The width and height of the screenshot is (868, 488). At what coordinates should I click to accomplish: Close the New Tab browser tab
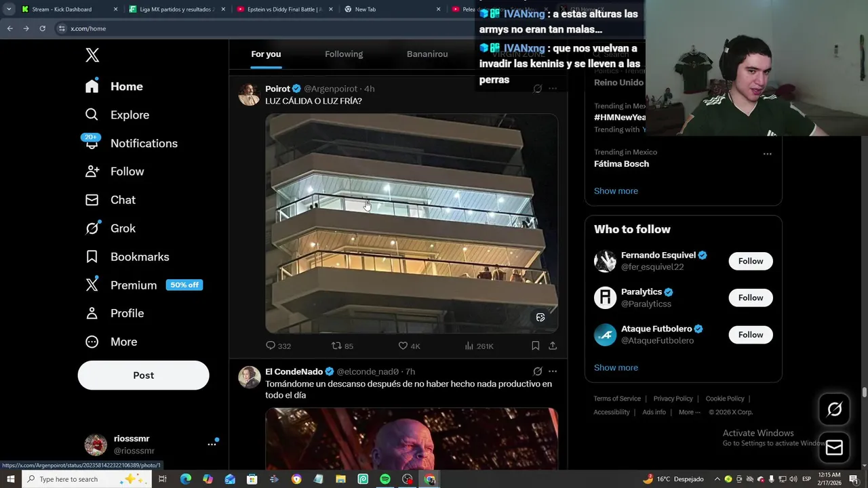(x=438, y=9)
